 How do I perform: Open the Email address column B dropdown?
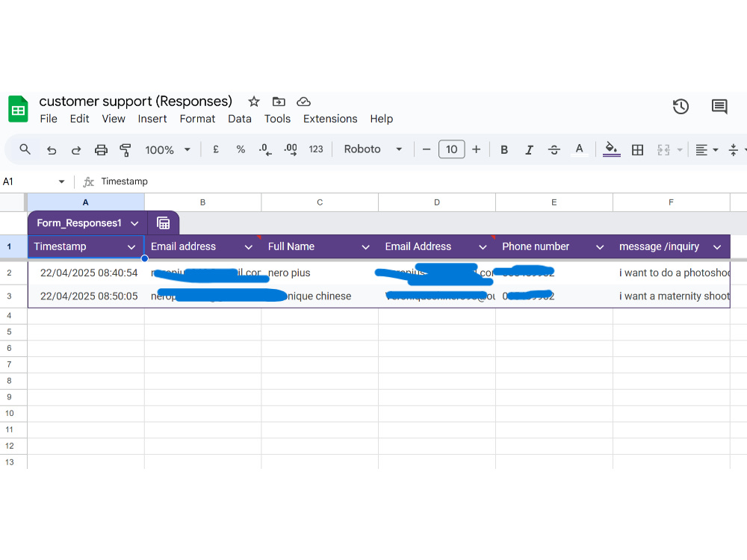(248, 247)
